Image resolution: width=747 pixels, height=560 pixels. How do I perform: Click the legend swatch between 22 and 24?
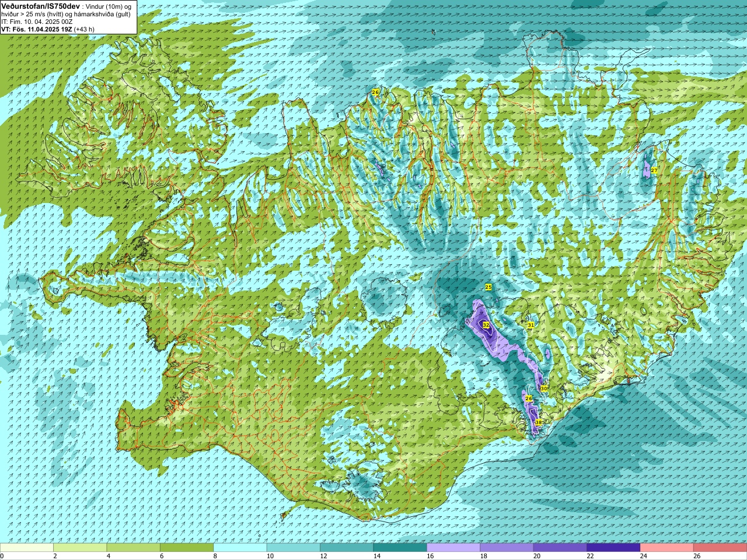pos(613,548)
